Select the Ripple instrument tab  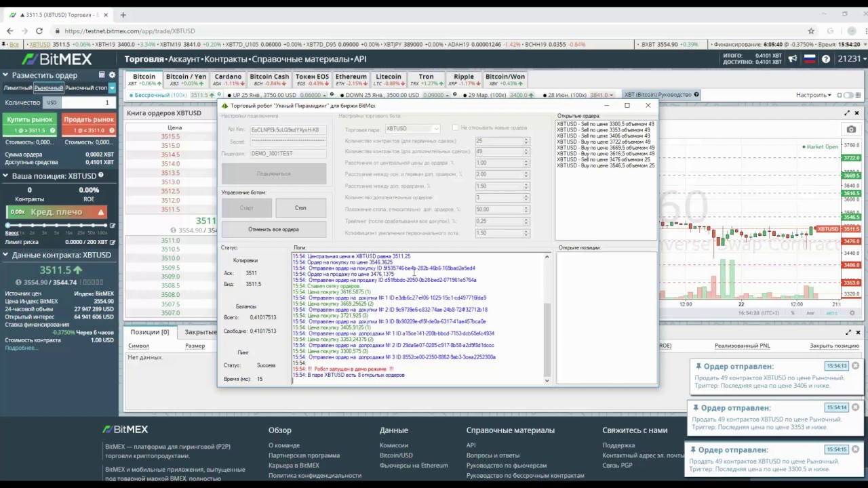click(464, 79)
